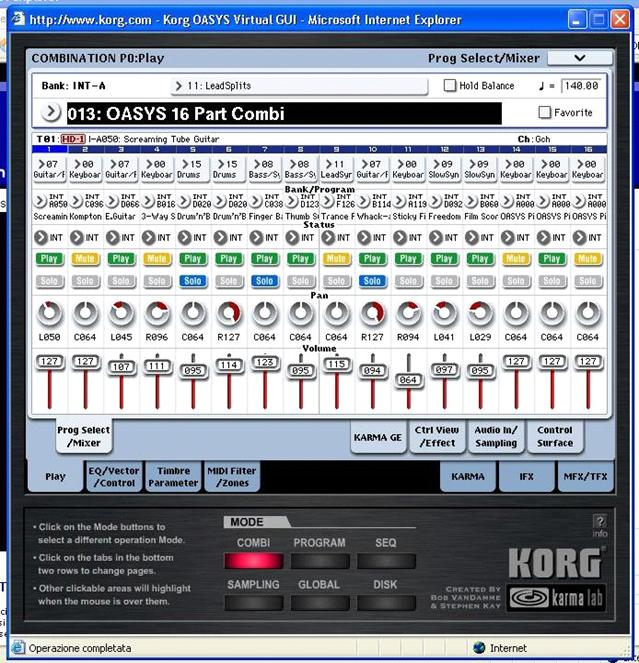The image size is (639, 663).
Task: Click volume fader at 107 on timbre 3
Action: point(121,367)
